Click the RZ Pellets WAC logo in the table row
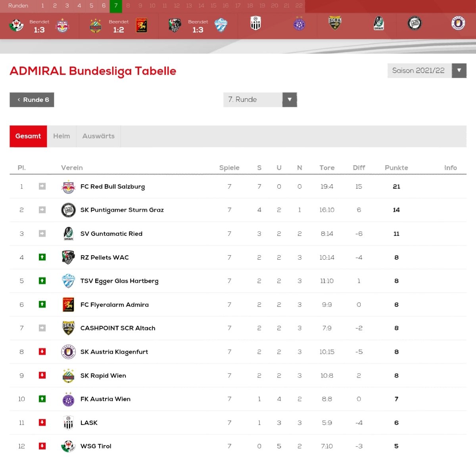Screen dimensions: 476x467 (68, 257)
